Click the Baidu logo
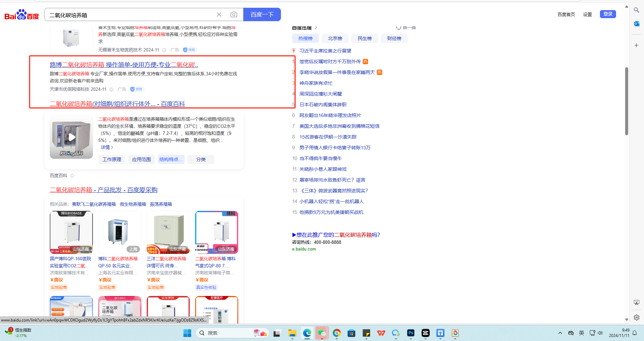Image resolution: width=644 pixels, height=341 pixels. (x=22, y=15)
